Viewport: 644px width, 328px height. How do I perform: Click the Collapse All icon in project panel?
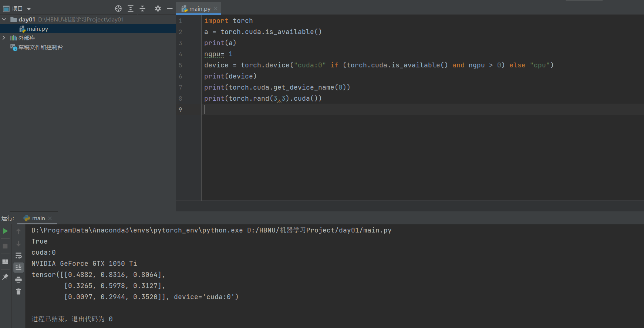(142, 9)
